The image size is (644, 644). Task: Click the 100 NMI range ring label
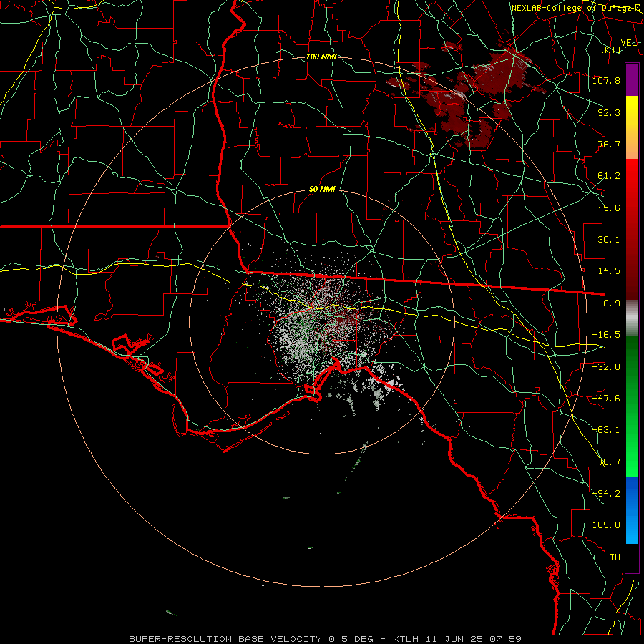pyautogui.click(x=321, y=57)
